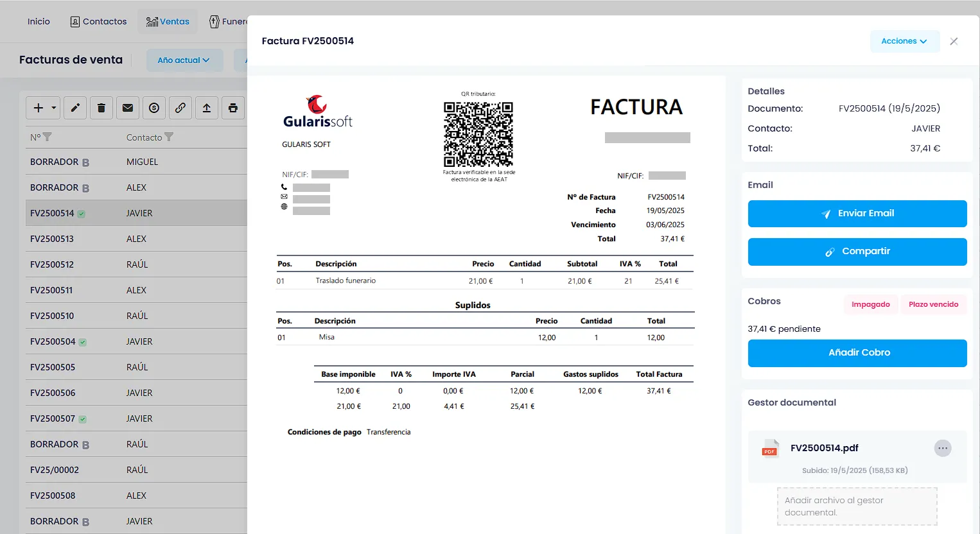Select invoice row FV2500512
This screenshot has height=534, width=980.
(x=136, y=264)
